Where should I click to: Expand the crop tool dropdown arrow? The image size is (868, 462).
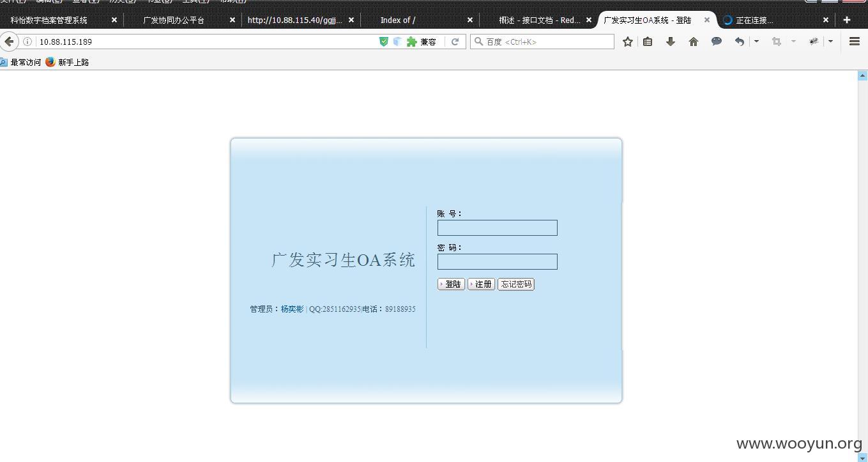(793, 42)
